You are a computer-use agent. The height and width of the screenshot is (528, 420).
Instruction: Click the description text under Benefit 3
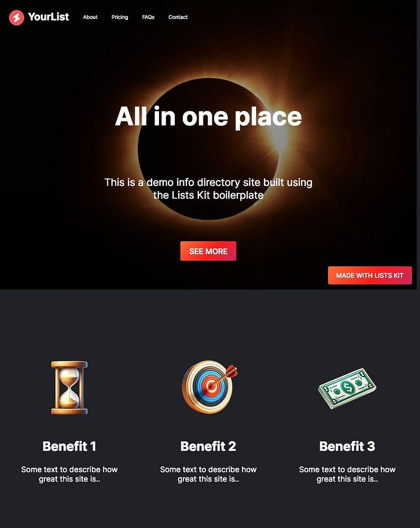tap(347, 474)
